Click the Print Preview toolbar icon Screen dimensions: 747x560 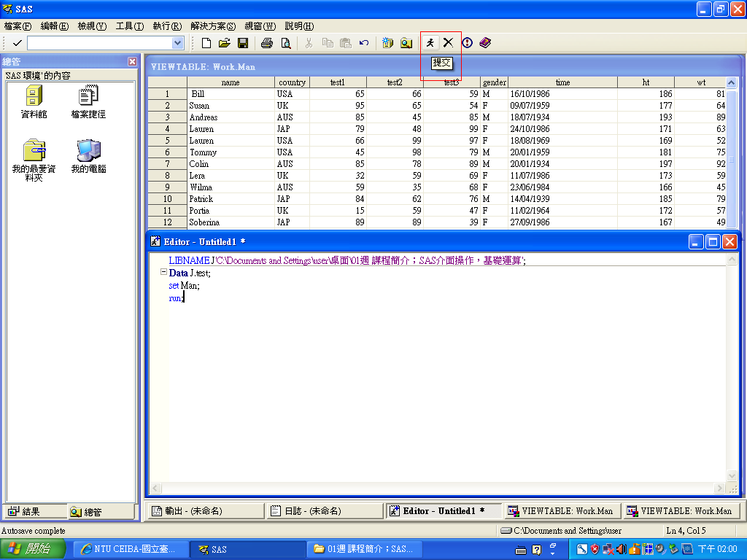285,43
